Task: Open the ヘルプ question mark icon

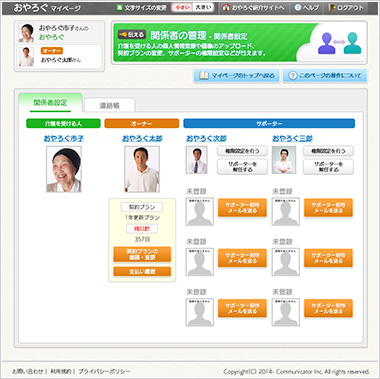Action: click(298, 8)
